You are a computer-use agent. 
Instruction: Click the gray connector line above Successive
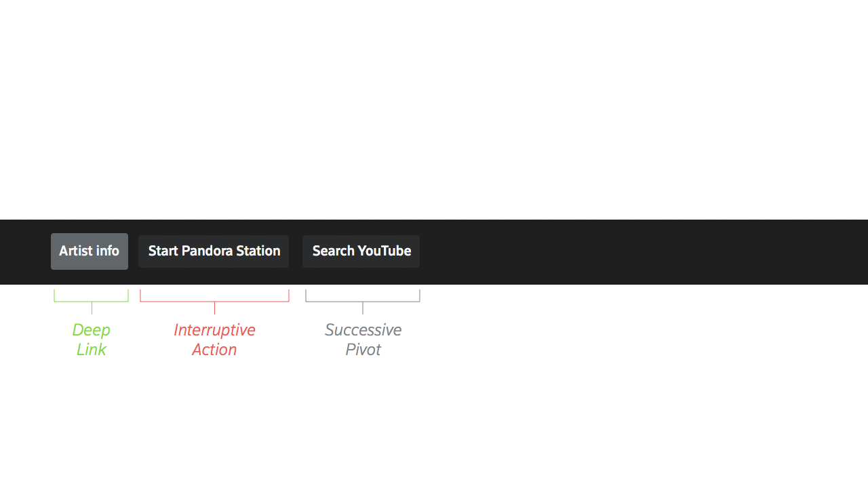click(363, 308)
